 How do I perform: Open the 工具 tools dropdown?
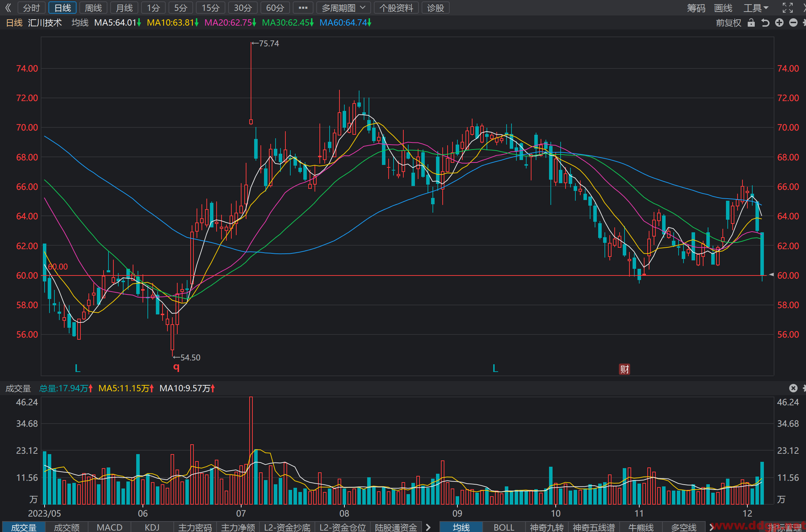pyautogui.click(x=756, y=8)
